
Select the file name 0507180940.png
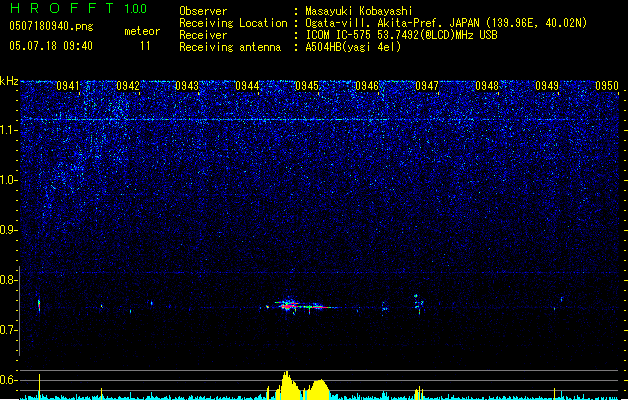coord(51,26)
